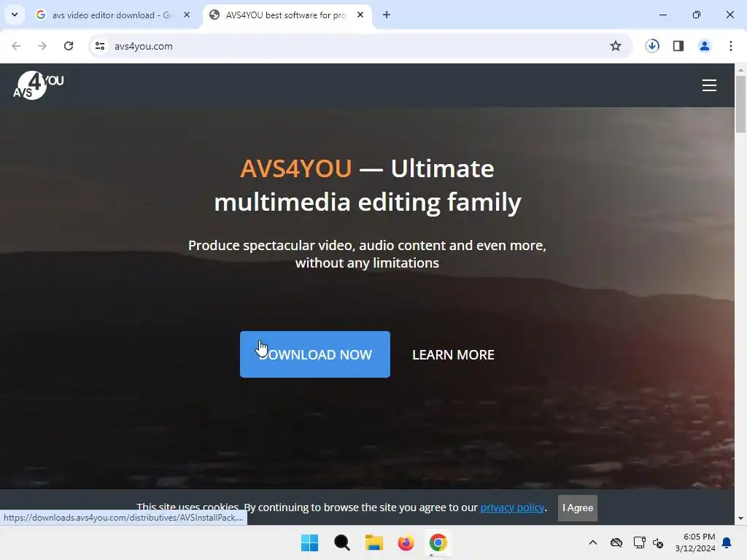Open Chrome three-dot menu
Viewport: 747px width, 560px height.
pyautogui.click(x=731, y=46)
